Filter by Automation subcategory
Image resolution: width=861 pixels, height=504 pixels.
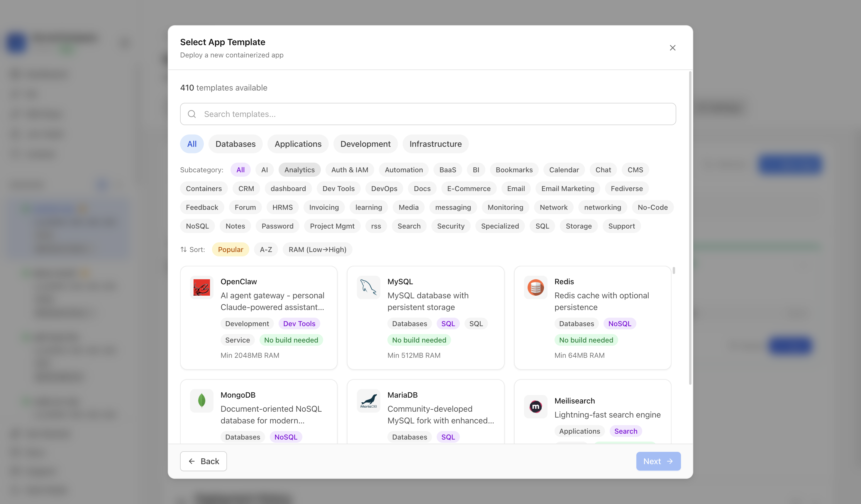click(404, 170)
